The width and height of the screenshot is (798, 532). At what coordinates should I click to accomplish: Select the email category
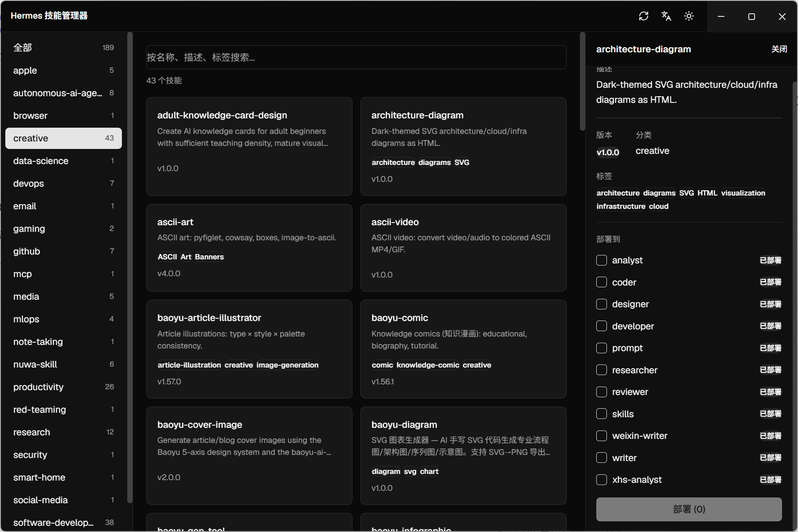click(x=63, y=206)
